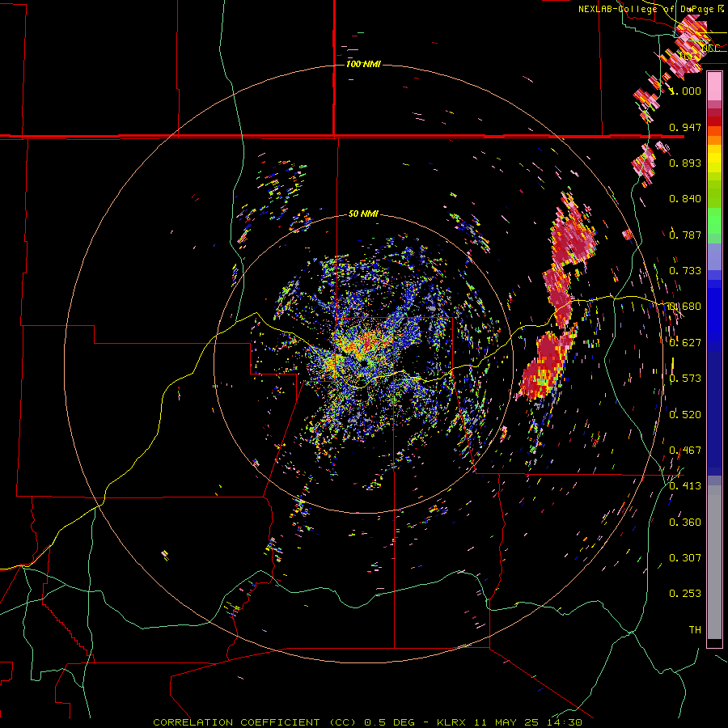
Task: Click the 0.520 legend value
Action: coord(685,414)
